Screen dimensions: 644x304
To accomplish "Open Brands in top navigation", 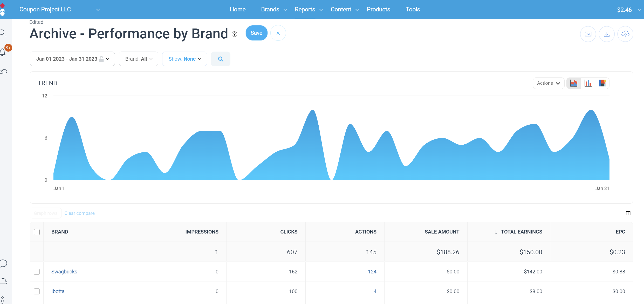I will (x=270, y=9).
